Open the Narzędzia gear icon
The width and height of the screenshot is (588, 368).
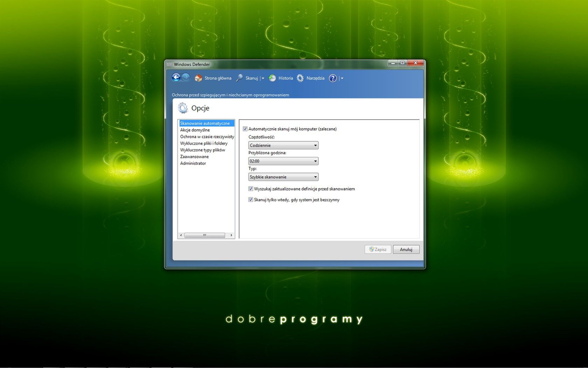coord(300,78)
